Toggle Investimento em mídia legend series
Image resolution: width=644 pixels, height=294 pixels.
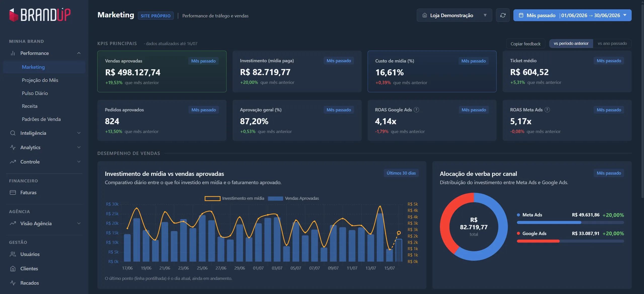(235, 199)
